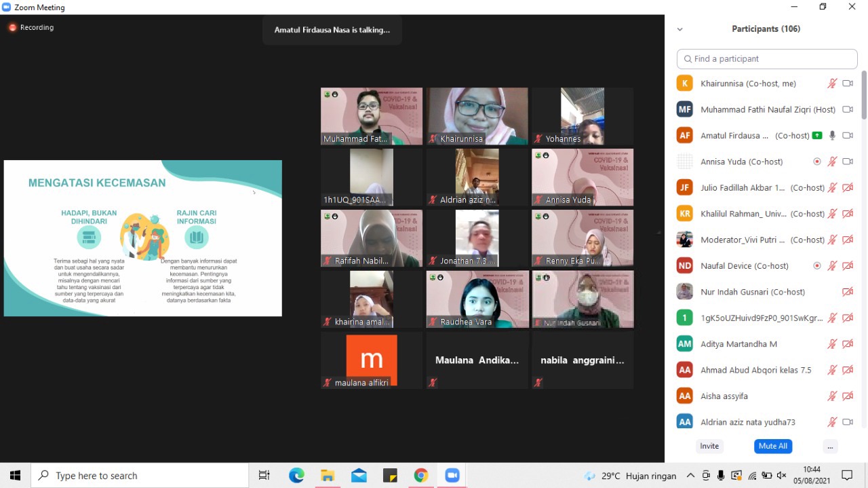This screenshot has width=868, height=488.
Task: Click Muhammad Fathi Naufal Ziqri's camera icon
Action: point(847,109)
